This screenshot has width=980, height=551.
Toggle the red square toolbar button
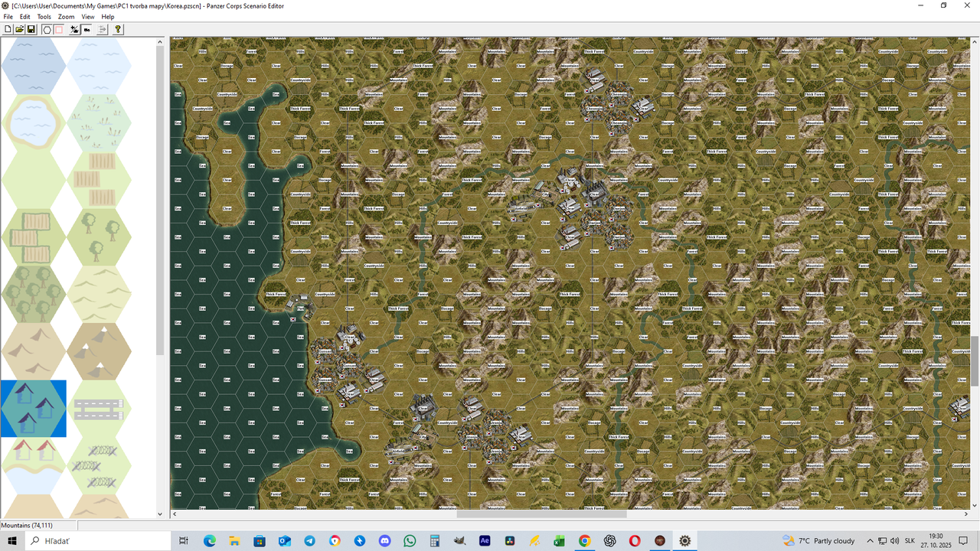pos(58,29)
